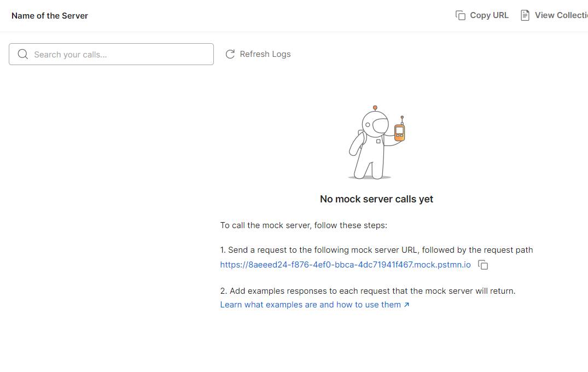Screen dimensions: 588x372
Task: Click the Copy URL icon in header
Action: 461,15
